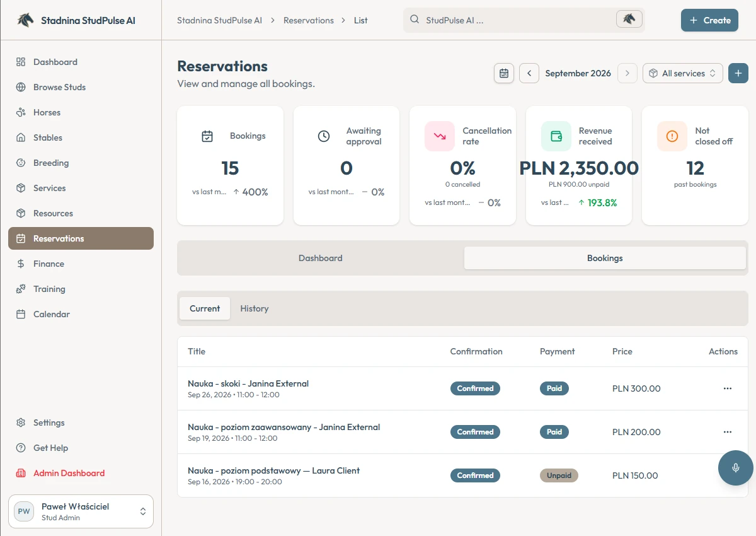Open actions menu for the poziom zaawansowany row

coord(728,432)
